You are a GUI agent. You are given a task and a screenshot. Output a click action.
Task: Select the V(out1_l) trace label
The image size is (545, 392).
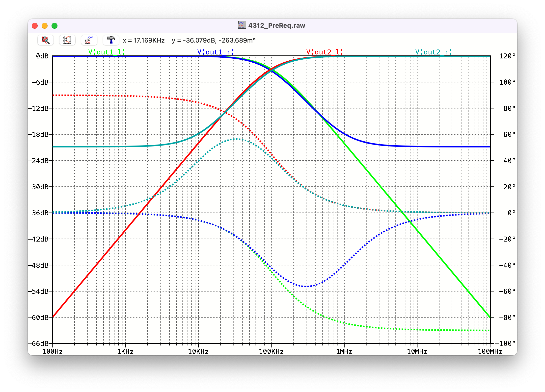pos(107,52)
